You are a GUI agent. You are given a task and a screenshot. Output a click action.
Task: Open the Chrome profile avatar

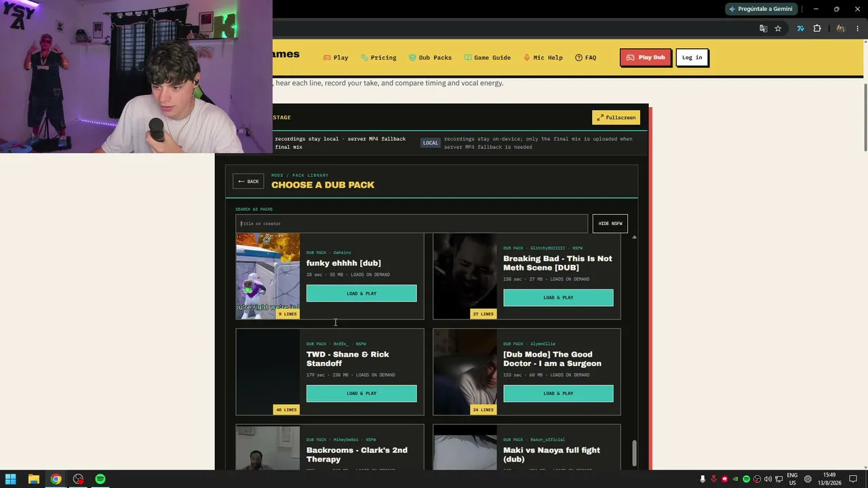click(x=841, y=28)
